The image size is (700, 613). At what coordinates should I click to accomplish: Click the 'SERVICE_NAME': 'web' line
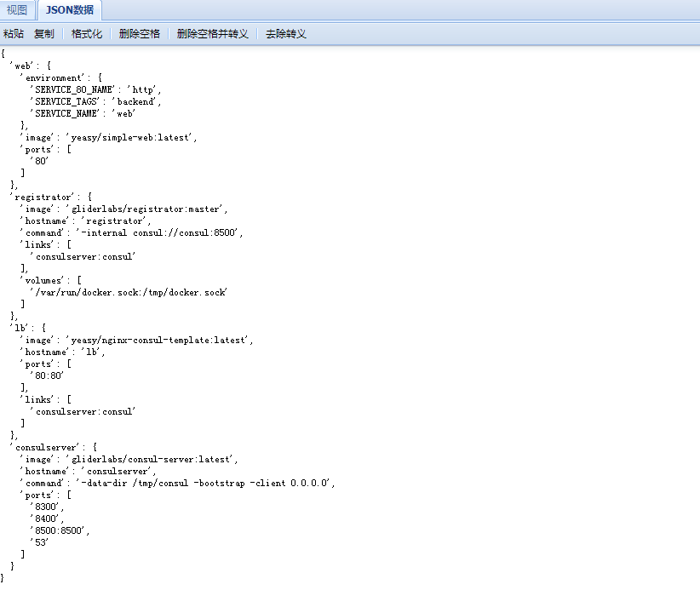[x=83, y=113]
